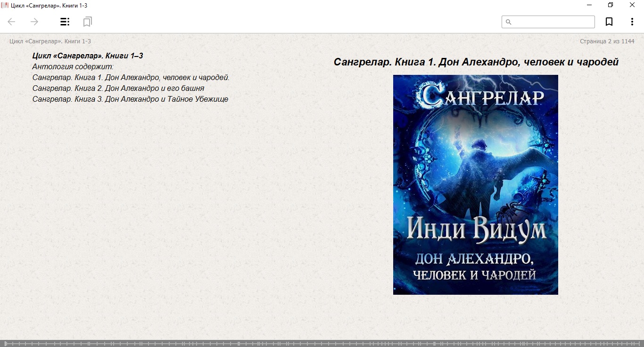This screenshot has height=347, width=644.
Task: Click the Сангрелар book cover image
Action: coord(475,185)
